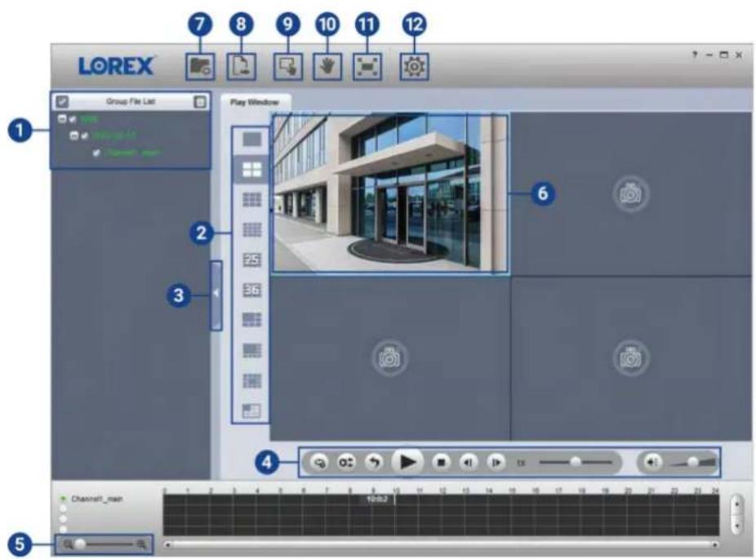The width and height of the screenshot is (756, 559).
Task: Click the timeline position marker near 10
Action: click(394, 499)
